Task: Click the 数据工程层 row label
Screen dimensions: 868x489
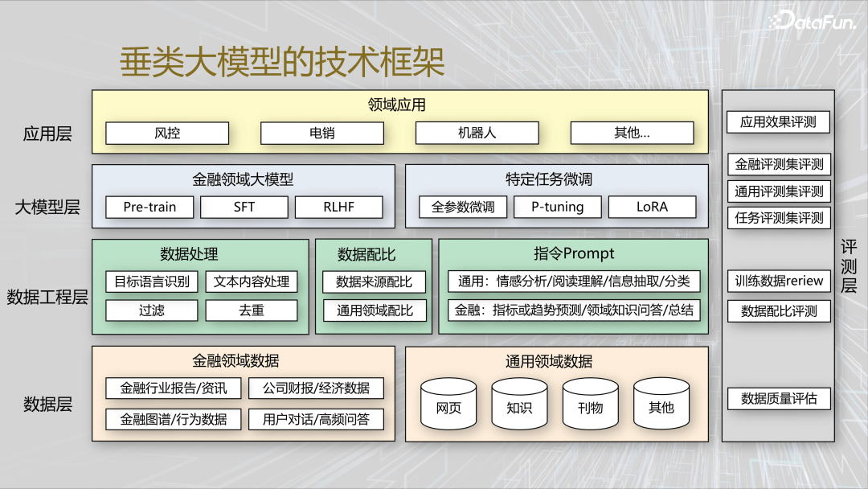Action: (x=47, y=298)
